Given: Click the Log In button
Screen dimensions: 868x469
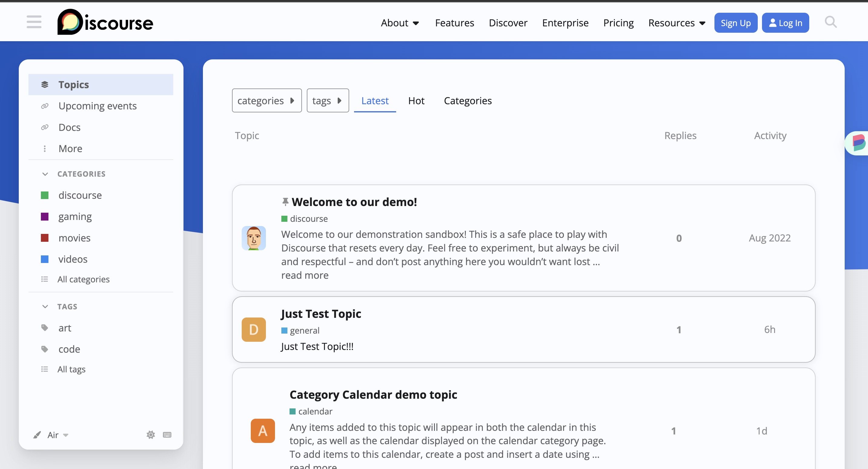Looking at the screenshot, I should (x=785, y=23).
